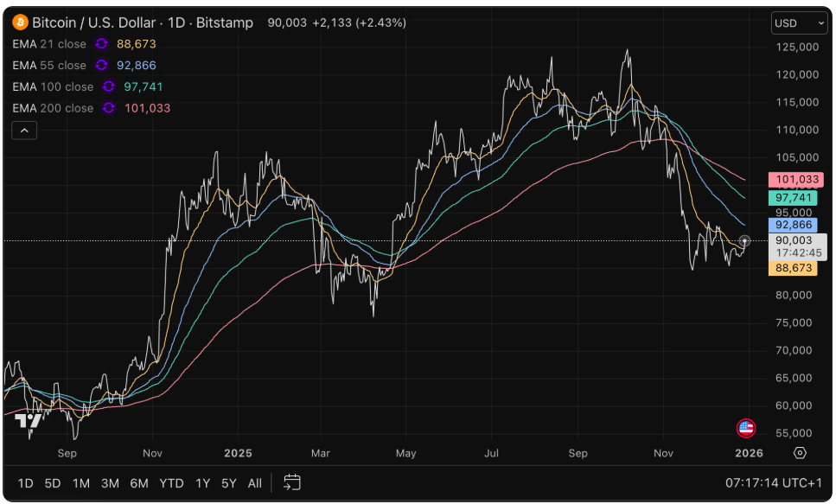Screen dimensions: 836x504
Task: Click the 2025 time axis label
Action: [238, 453]
